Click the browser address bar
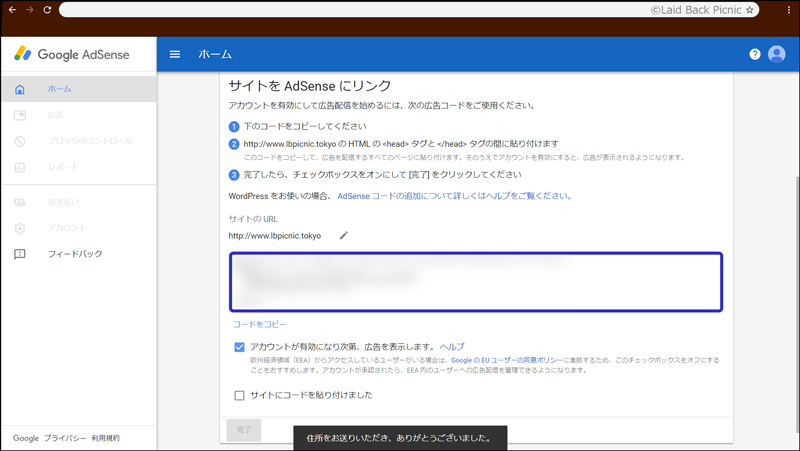 (x=409, y=10)
